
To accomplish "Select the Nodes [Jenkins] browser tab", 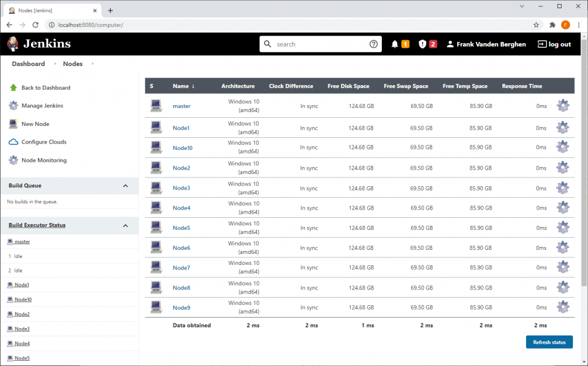I will coord(52,10).
